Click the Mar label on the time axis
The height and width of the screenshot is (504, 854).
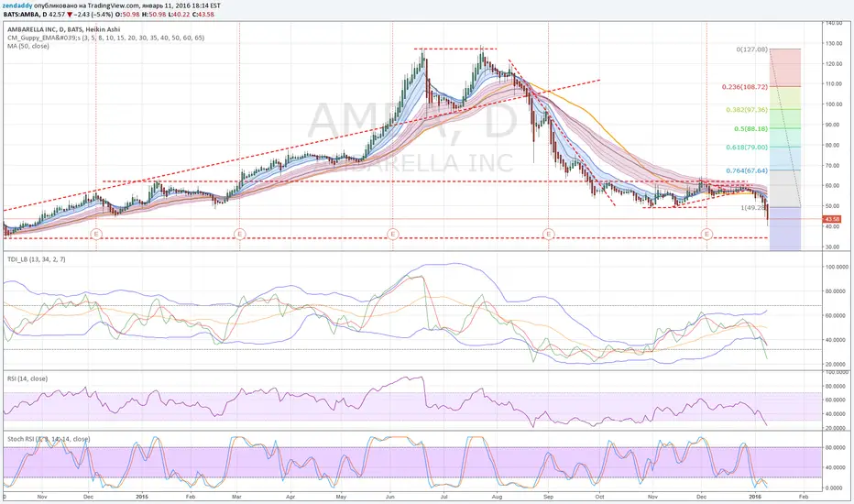tap(236, 497)
